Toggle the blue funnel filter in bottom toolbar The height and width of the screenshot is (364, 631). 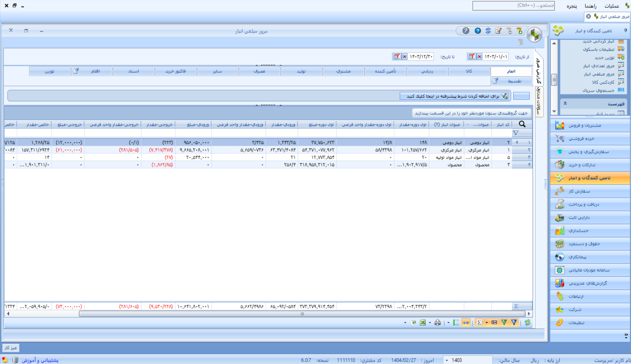click(x=514, y=323)
